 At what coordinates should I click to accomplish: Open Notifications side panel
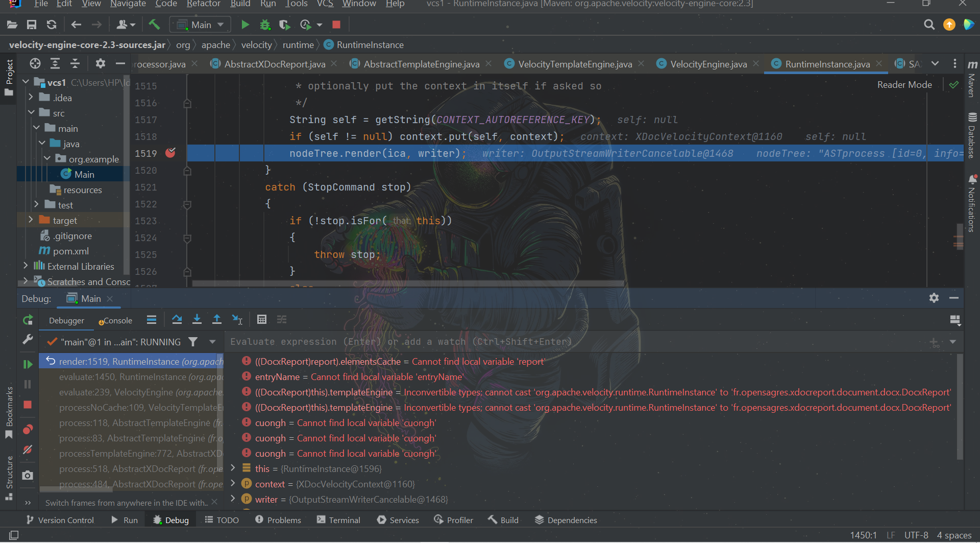click(972, 203)
